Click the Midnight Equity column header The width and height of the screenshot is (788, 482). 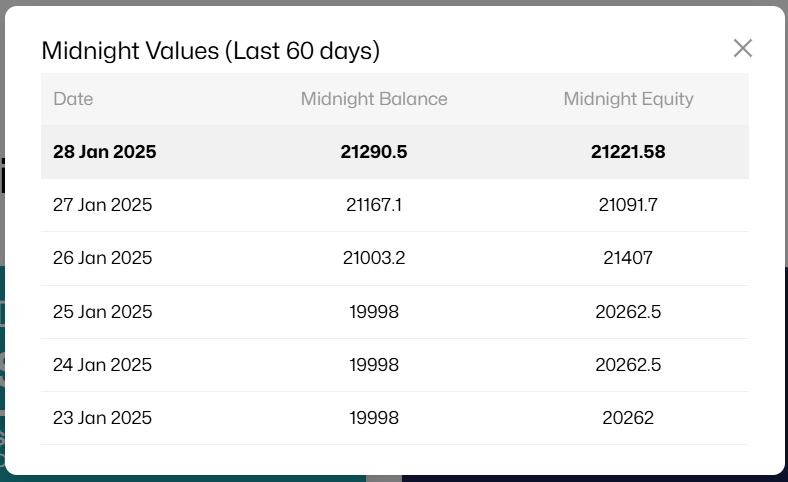click(628, 99)
